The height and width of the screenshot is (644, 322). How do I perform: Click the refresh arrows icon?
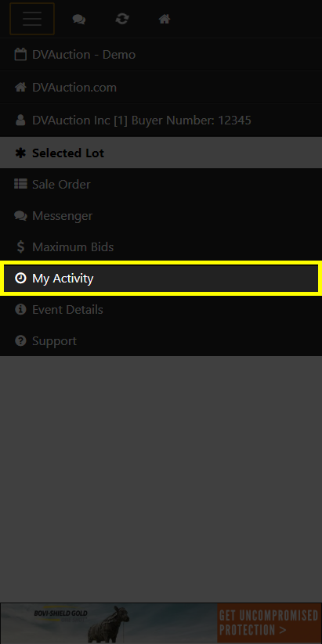click(122, 19)
